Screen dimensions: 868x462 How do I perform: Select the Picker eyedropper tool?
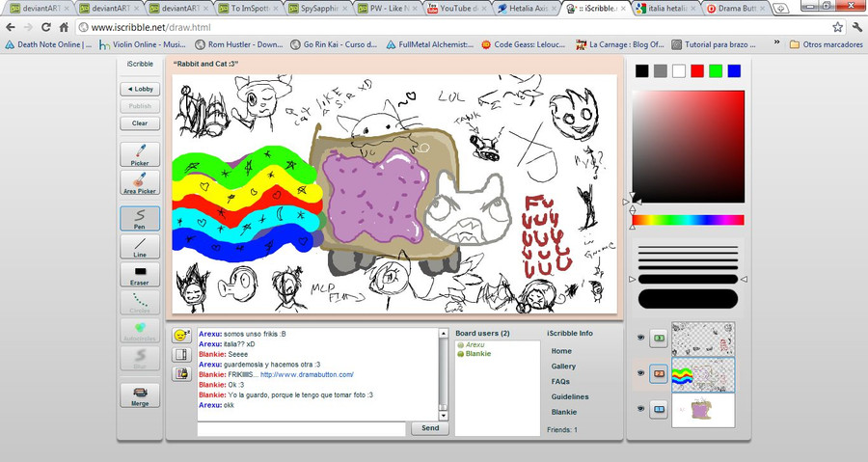[x=140, y=154]
